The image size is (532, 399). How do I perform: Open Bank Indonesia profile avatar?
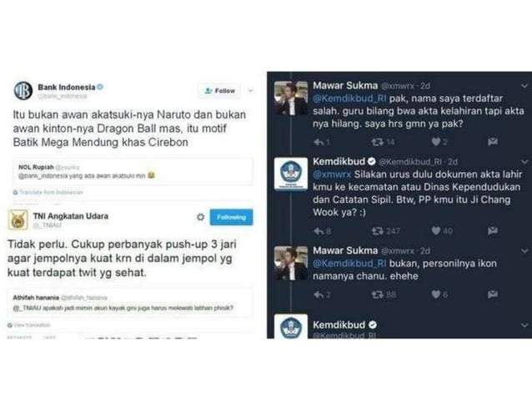pos(23,91)
